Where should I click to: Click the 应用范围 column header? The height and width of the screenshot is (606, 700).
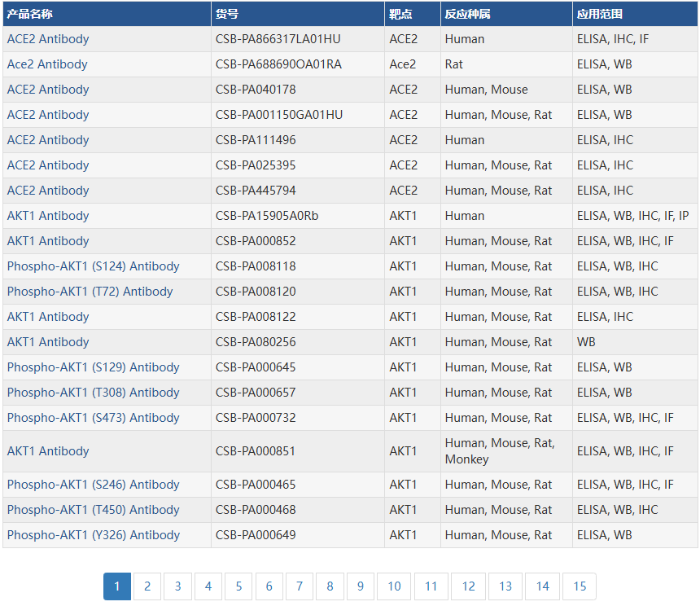[600, 14]
